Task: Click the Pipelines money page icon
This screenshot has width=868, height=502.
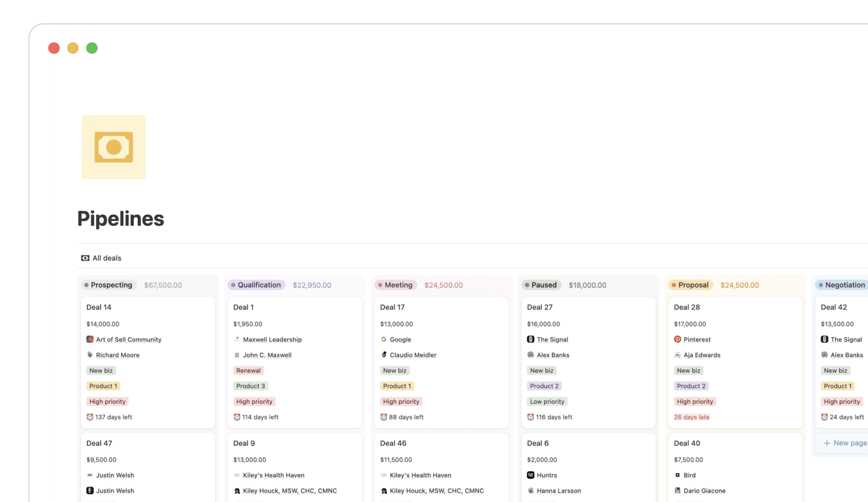Action: coord(114,147)
